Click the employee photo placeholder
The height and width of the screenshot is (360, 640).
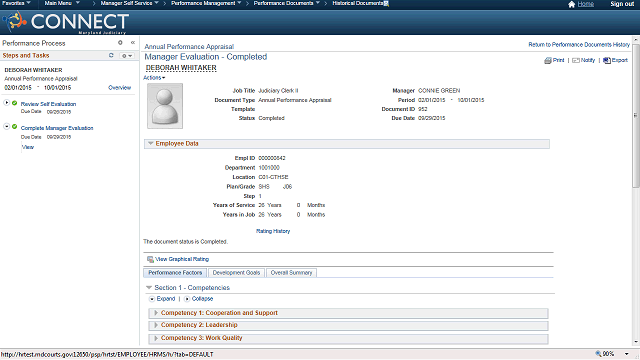click(165, 106)
